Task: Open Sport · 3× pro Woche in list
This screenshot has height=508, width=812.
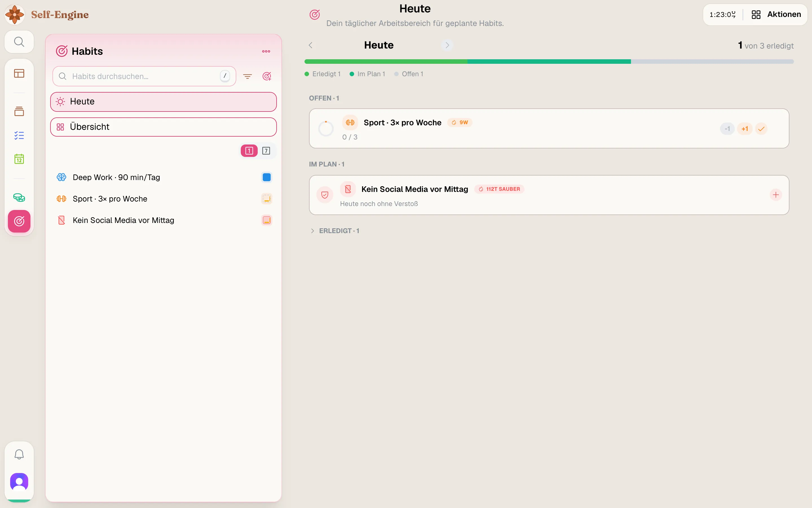Action: coord(164,199)
